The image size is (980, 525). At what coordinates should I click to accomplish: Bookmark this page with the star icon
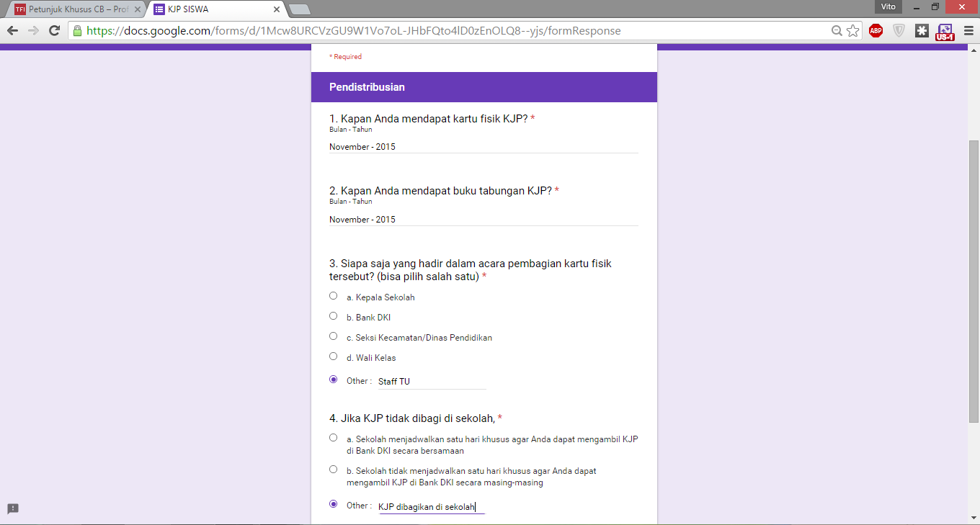tap(853, 31)
